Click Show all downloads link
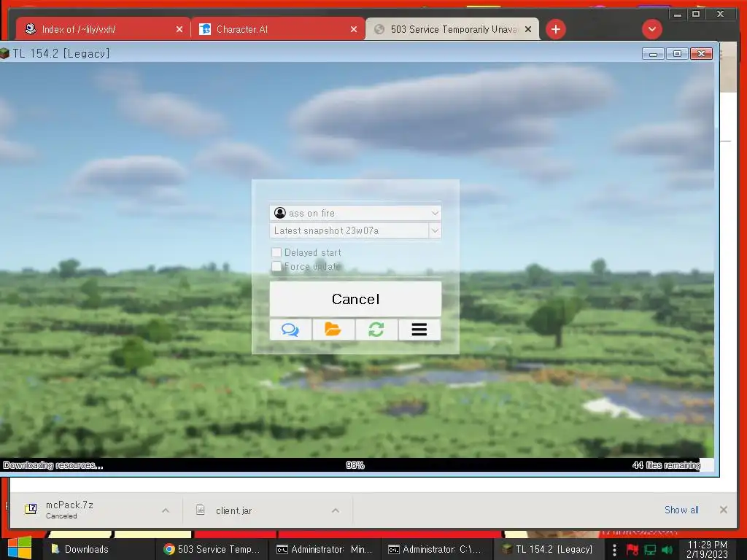 click(681, 510)
